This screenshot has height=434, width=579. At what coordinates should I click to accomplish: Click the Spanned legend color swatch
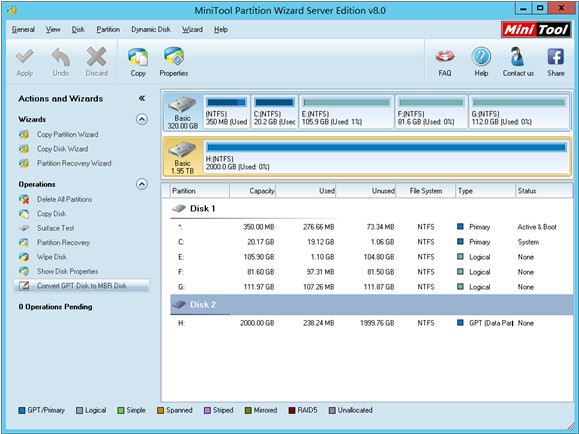160,410
